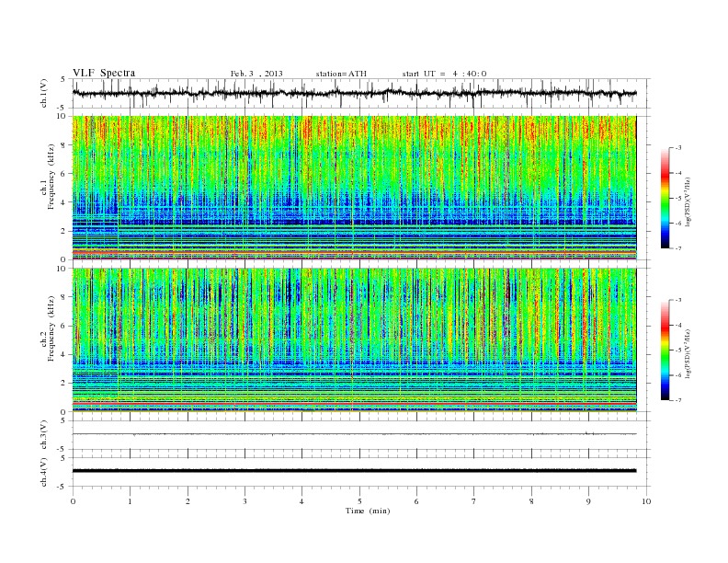
Task: Click the time axis tick label "10"
Action: 646,501
